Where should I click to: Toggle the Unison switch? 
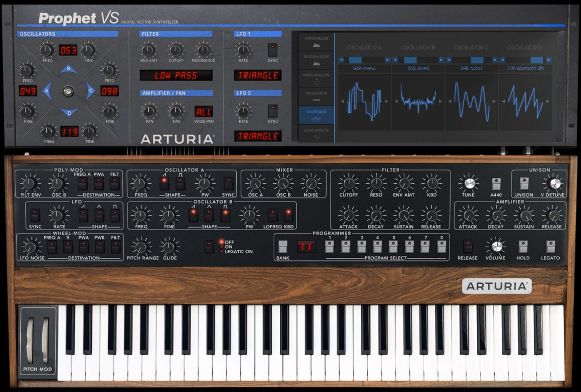pos(524,184)
